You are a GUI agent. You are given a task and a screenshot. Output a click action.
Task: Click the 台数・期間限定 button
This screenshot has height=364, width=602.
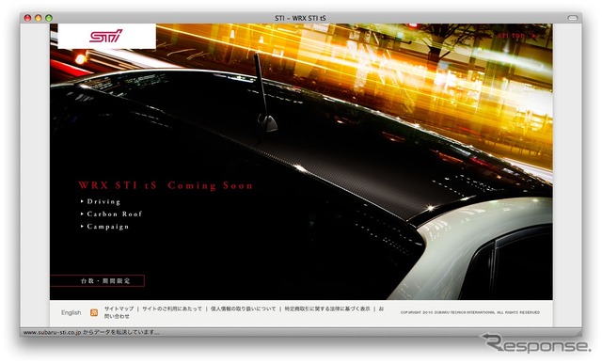click(98, 280)
